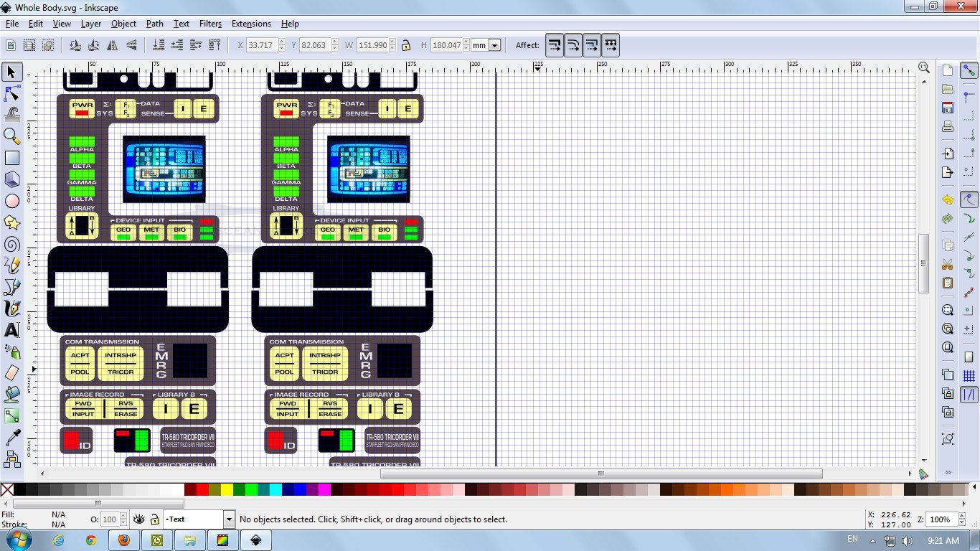
Task: Choose the Star and polygon tool
Action: tap(12, 222)
